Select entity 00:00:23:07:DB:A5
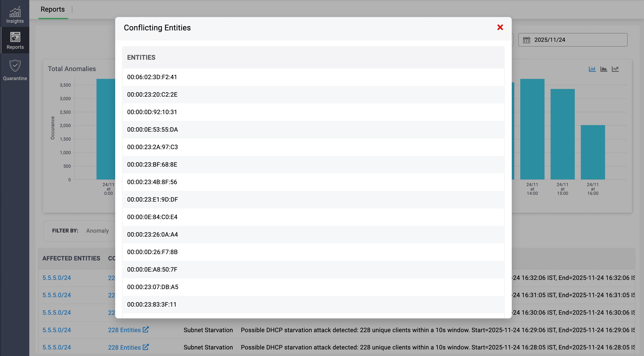644x356 pixels. point(153,287)
